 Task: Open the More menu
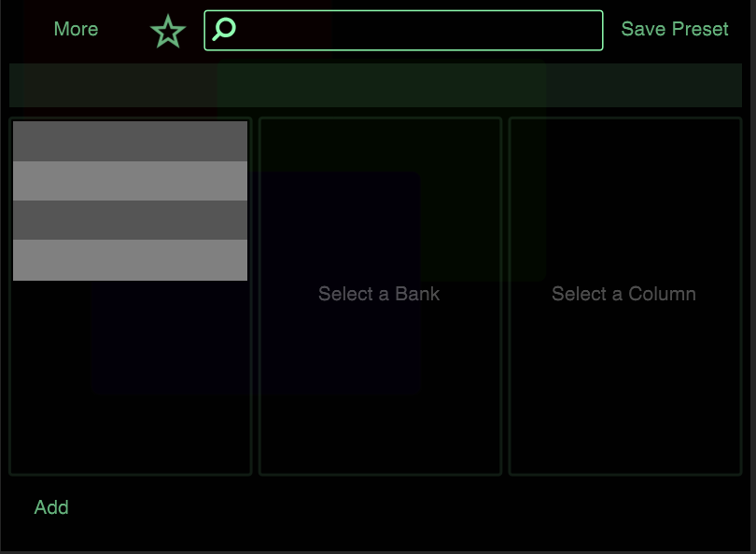click(76, 29)
